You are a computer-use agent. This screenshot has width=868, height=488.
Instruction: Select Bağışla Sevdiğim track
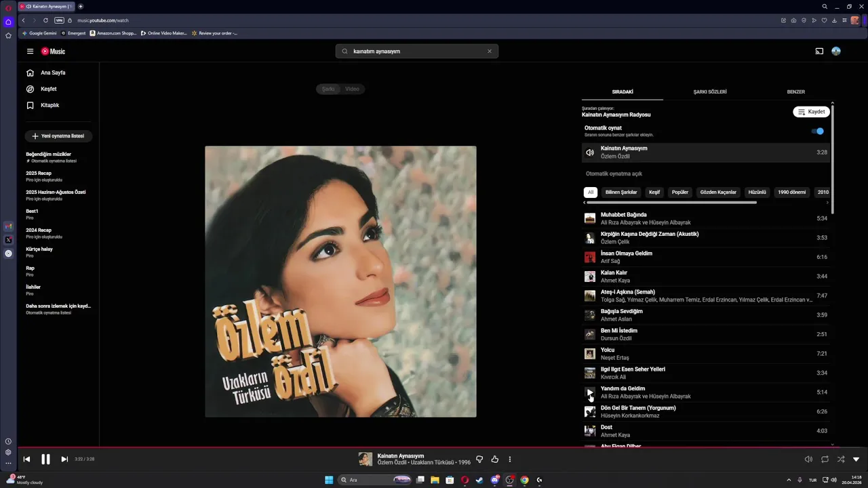[x=705, y=315]
